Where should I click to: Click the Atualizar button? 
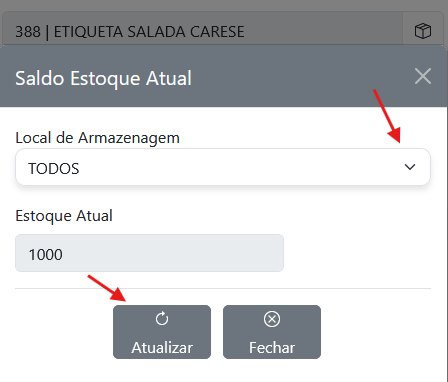click(162, 332)
